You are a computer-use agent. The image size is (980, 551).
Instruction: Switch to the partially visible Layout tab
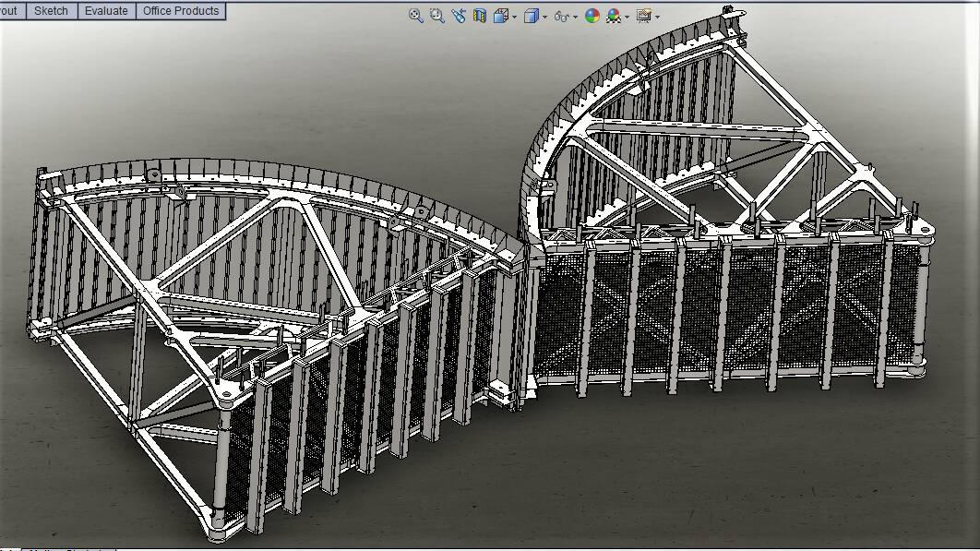coord(10,11)
